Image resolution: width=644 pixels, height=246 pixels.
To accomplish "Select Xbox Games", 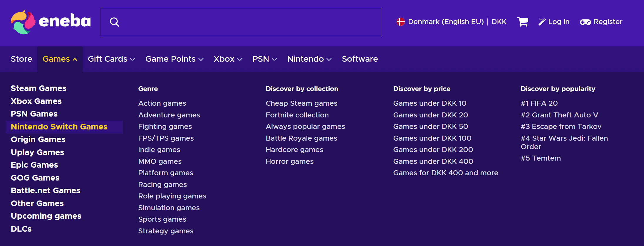I will (36, 101).
